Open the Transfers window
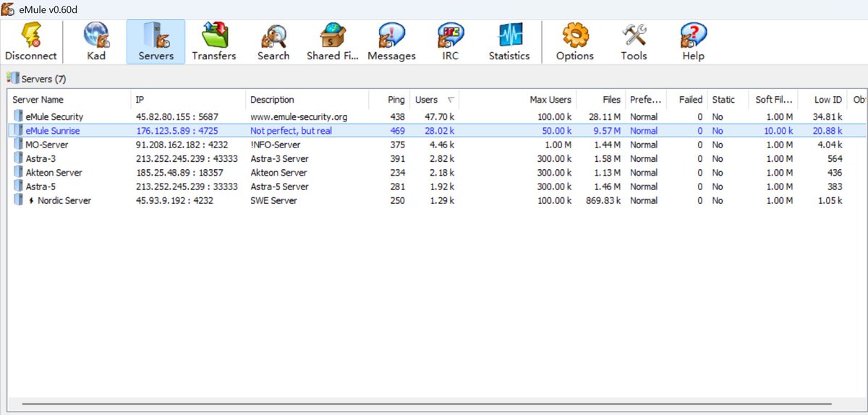Screen dimensions: 868x415 point(214,42)
